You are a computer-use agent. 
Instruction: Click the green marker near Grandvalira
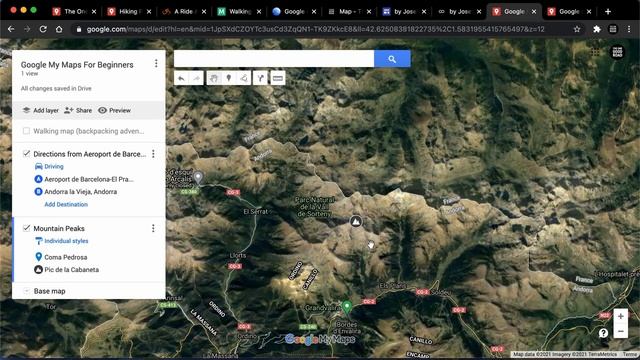tap(347, 307)
